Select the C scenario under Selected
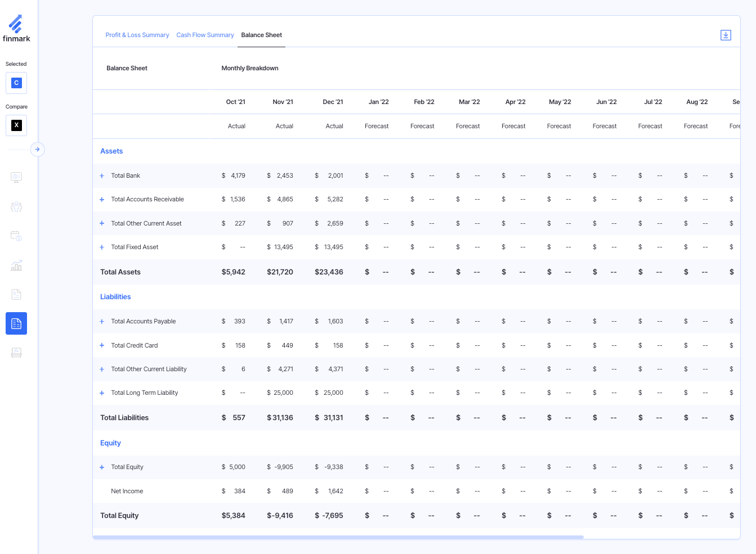Screen dimensions: 756x554 (16, 83)
